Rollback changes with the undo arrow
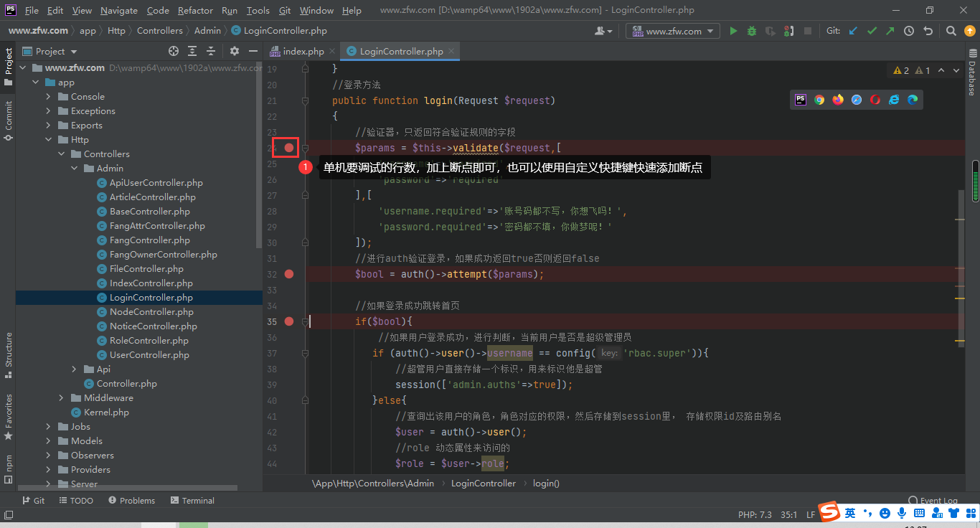 tap(928, 31)
